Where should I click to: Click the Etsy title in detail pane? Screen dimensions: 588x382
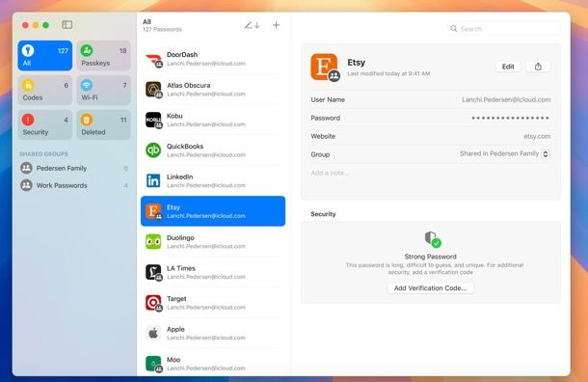coord(356,63)
